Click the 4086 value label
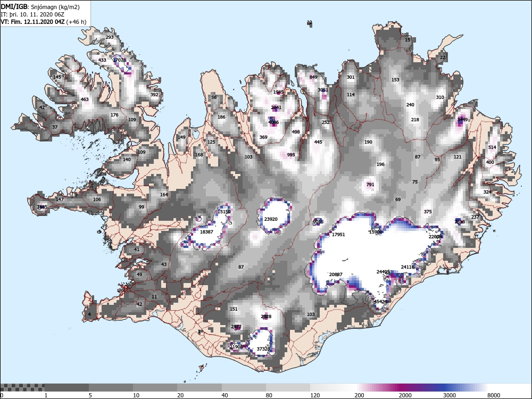Viewport: 532px width, 399px height. [273, 122]
